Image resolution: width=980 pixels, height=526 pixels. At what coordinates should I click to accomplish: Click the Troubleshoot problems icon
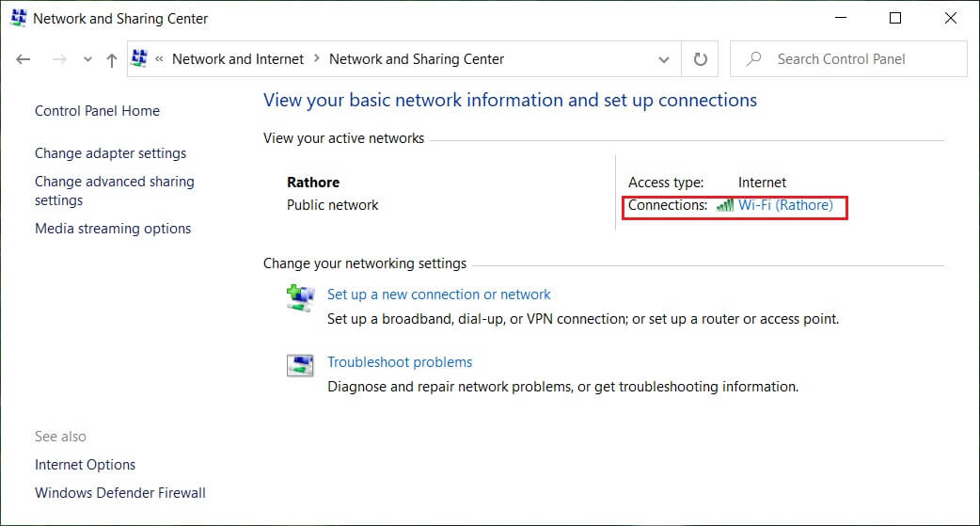coord(300,365)
